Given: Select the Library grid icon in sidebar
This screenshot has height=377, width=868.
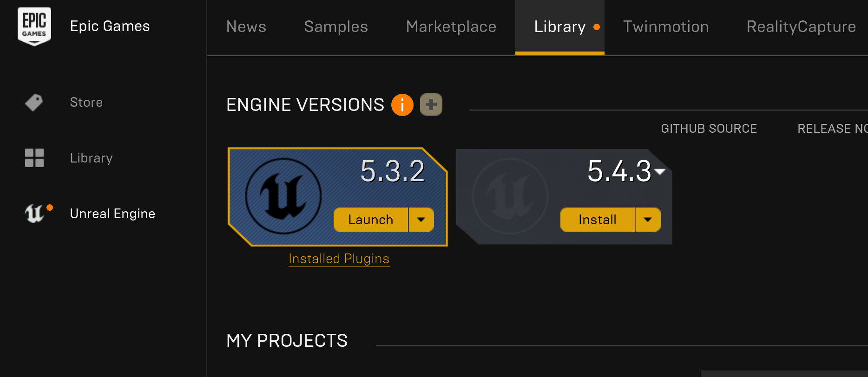Looking at the screenshot, I should [34, 158].
